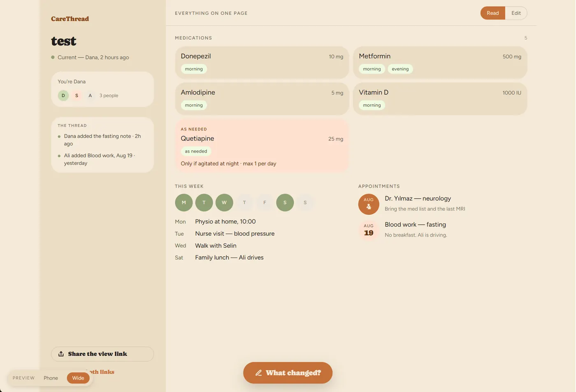The height and width of the screenshot is (392, 576).
Task: Open the Metformin medication card
Action: tap(440, 63)
